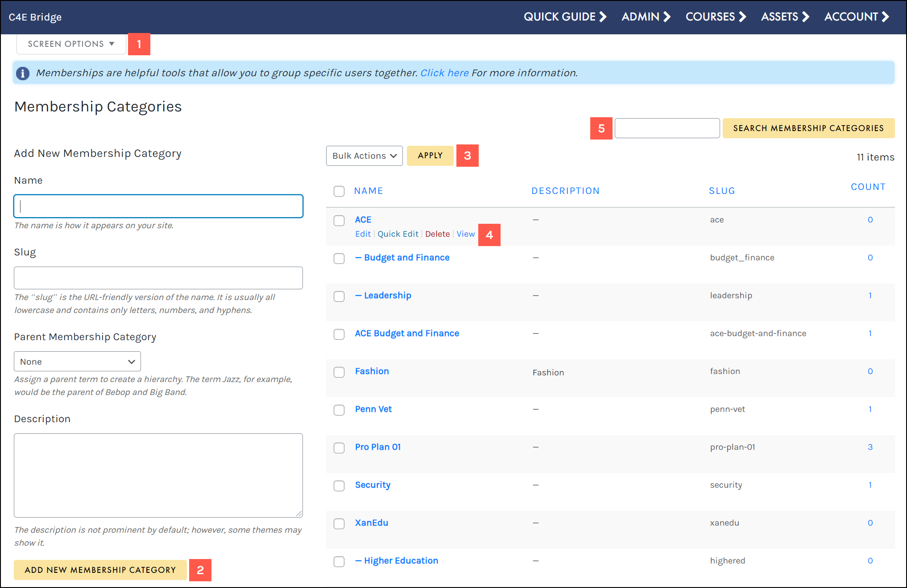907x588 pixels.
Task: Check the ACE row checkbox
Action: (339, 221)
